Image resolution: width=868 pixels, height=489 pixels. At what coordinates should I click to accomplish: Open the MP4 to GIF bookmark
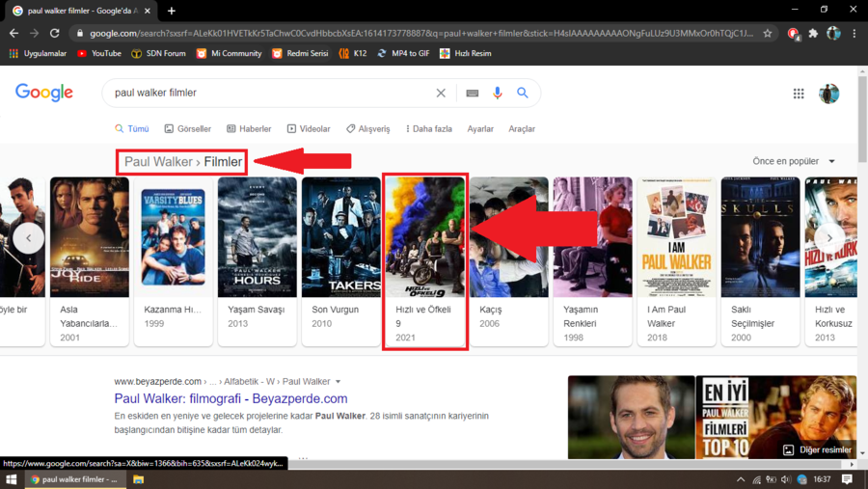[403, 53]
